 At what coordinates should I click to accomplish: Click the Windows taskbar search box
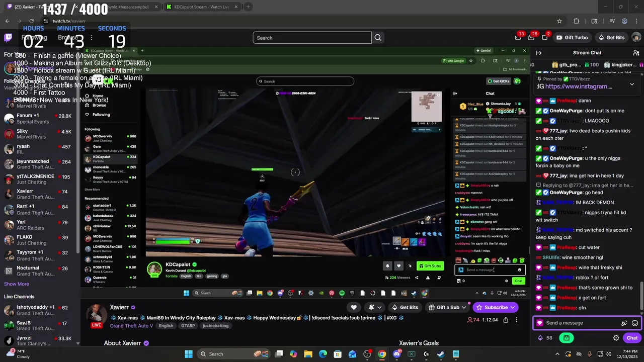(x=234, y=354)
